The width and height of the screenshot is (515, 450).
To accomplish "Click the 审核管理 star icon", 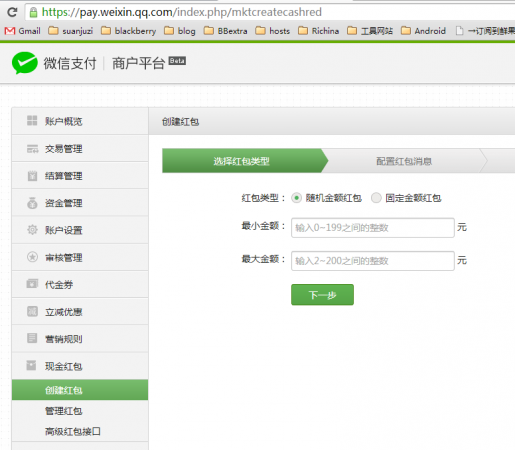I will (x=32, y=257).
